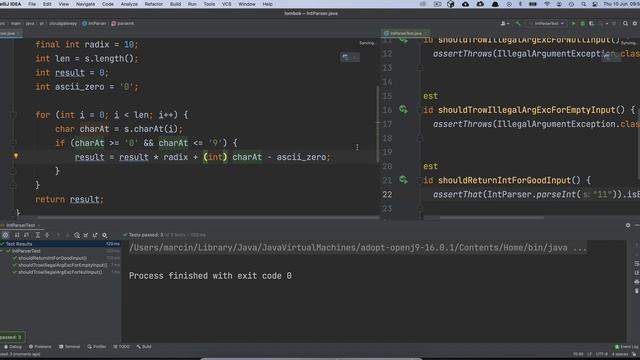Select shouldTrowIllegalArgExcForEmptyInput test result
Screen dimensions: 640x360
64,265
